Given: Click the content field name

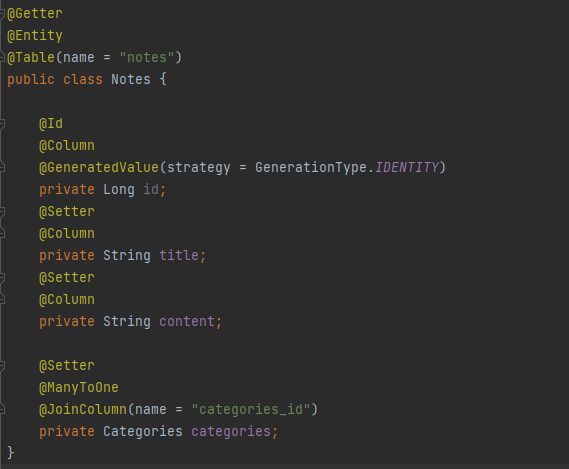Looking at the screenshot, I should [x=187, y=322].
